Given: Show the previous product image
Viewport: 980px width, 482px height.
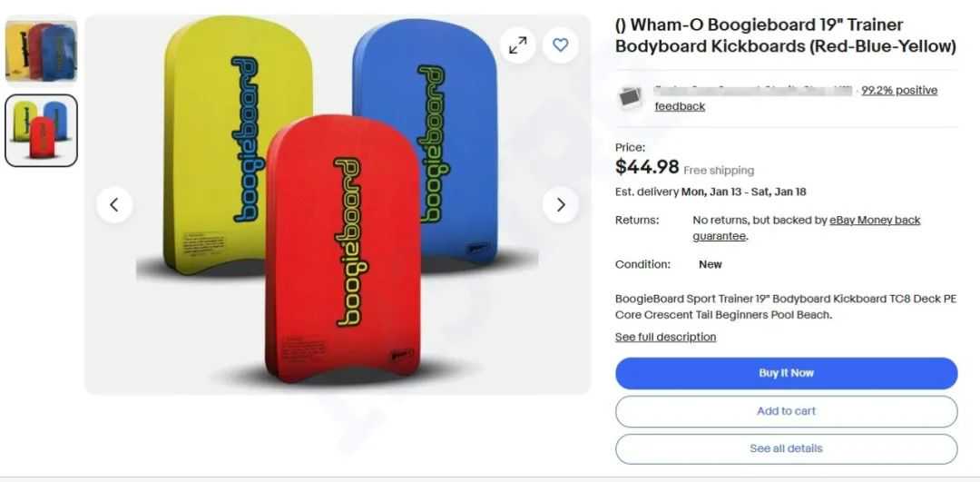Looking at the screenshot, I should click(x=114, y=205).
